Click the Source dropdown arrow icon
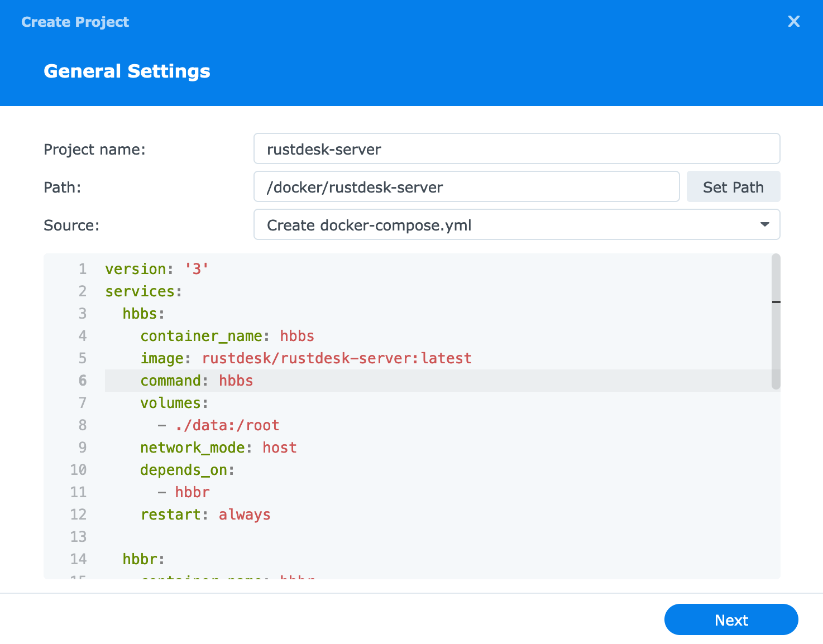823x644 pixels. pyautogui.click(x=764, y=225)
